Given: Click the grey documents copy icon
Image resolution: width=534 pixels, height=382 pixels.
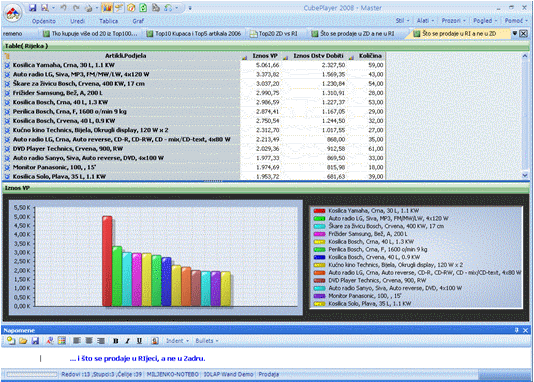Looking at the screenshot, I should tap(156, 8).
